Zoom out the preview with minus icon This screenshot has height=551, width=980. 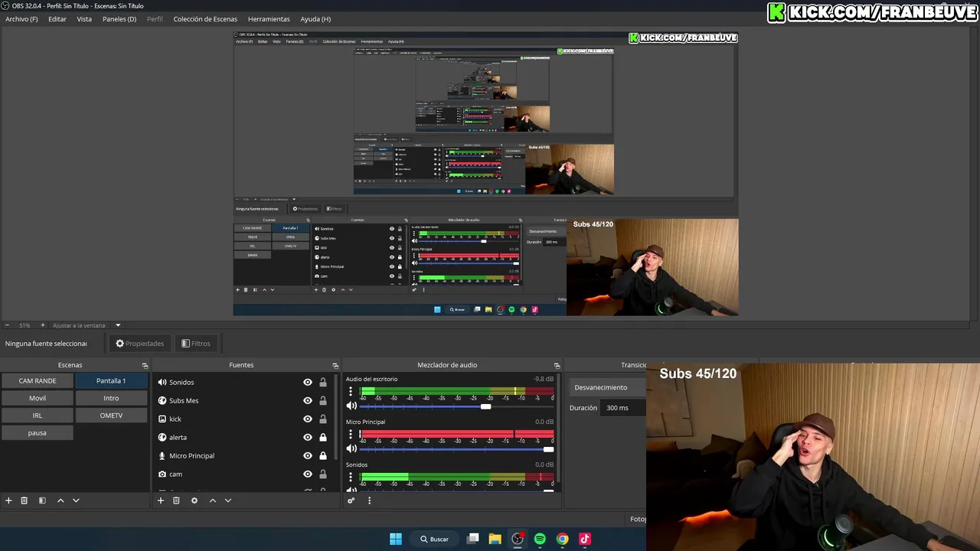click(x=7, y=325)
